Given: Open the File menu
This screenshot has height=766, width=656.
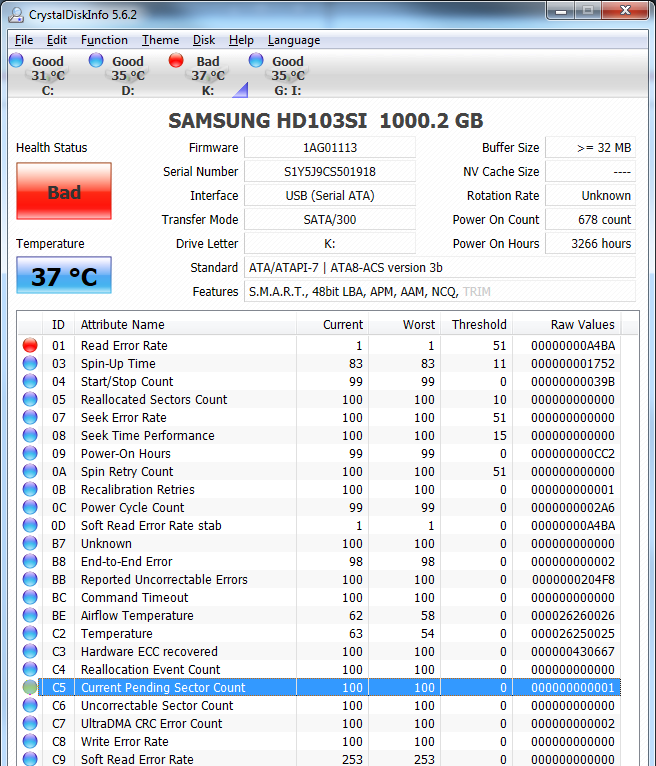Looking at the screenshot, I should coord(24,40).
